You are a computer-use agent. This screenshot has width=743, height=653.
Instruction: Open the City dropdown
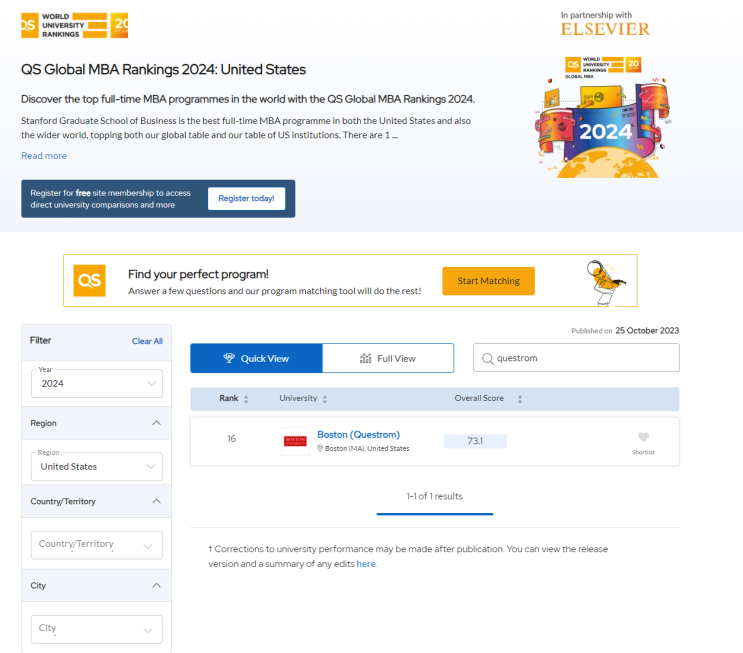97,629
